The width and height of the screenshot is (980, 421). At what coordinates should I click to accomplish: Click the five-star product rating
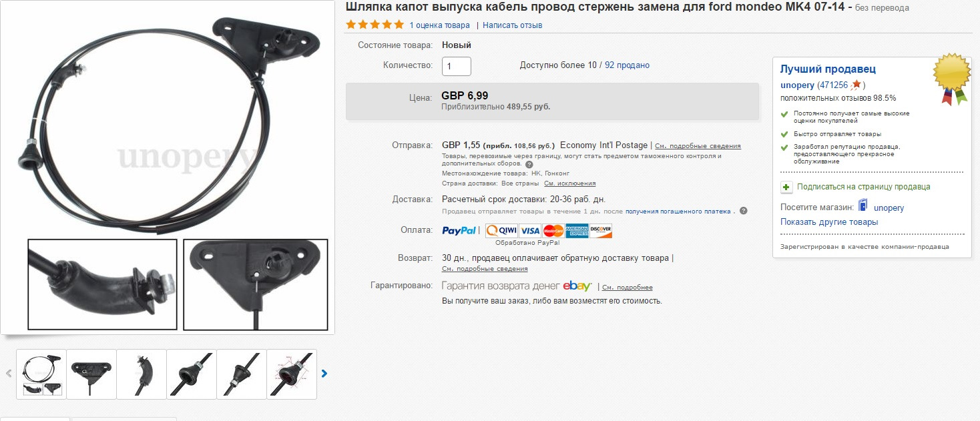coord(375,25)
